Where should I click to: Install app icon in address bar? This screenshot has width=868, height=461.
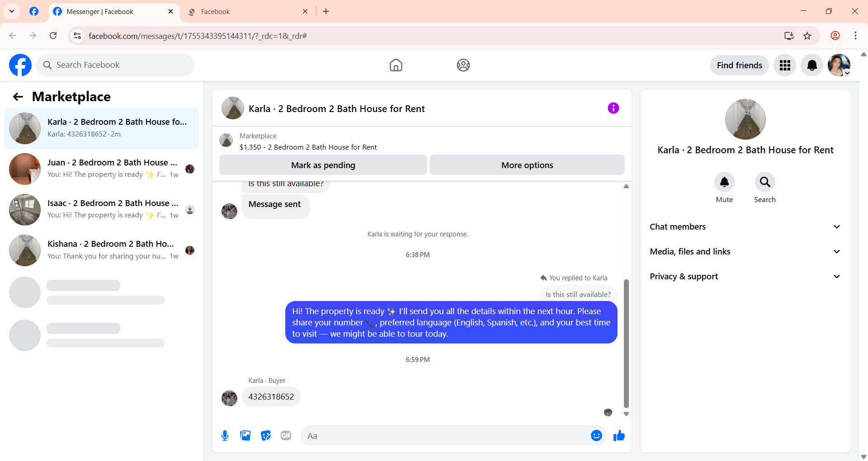pos(789,36)
